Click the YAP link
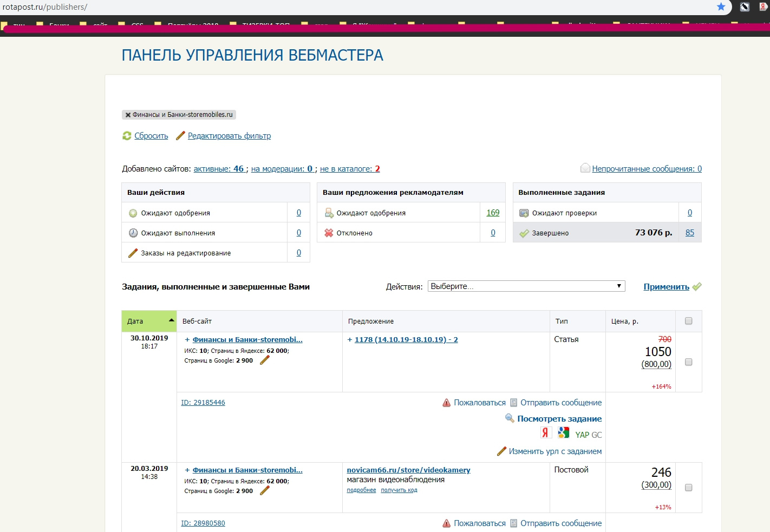 (x=582, y=435)
